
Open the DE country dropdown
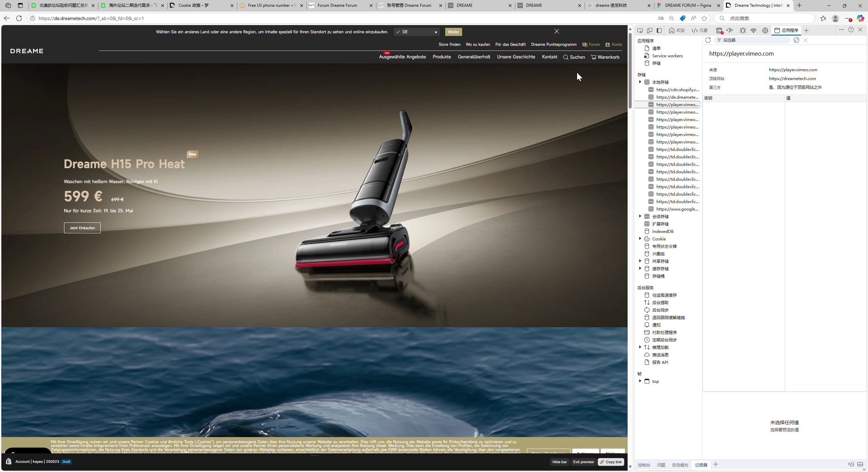(417, 32)
